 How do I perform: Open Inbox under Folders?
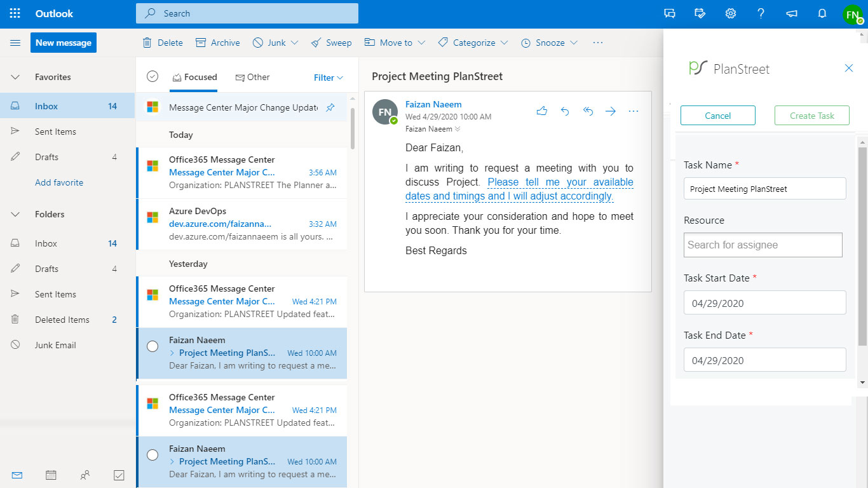click(68, 243)
